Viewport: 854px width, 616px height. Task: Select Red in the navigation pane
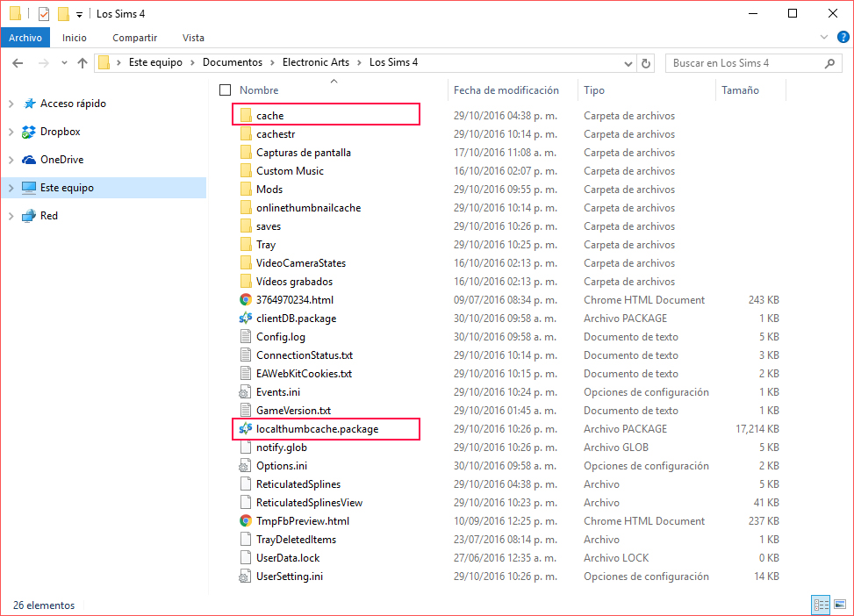pos(48,216)
